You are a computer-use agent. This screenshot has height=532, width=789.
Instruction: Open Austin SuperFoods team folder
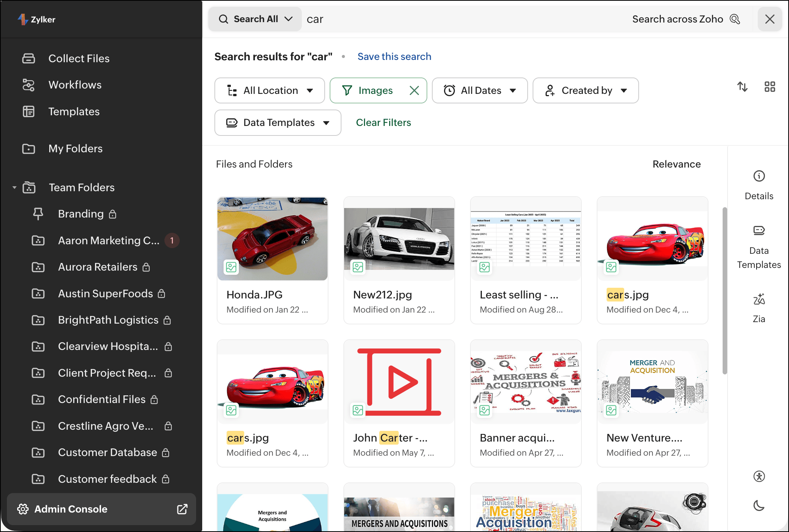pyautogui.click(x=105, y=293)
